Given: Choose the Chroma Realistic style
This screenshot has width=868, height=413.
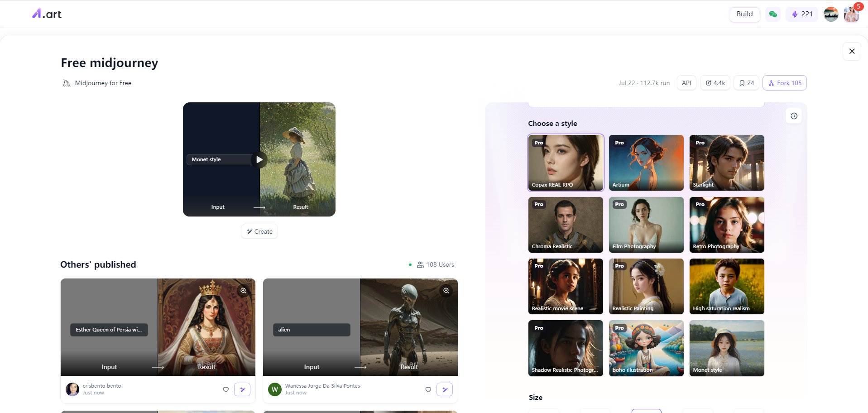Looking at the screenshot, I should coord(566,225).
